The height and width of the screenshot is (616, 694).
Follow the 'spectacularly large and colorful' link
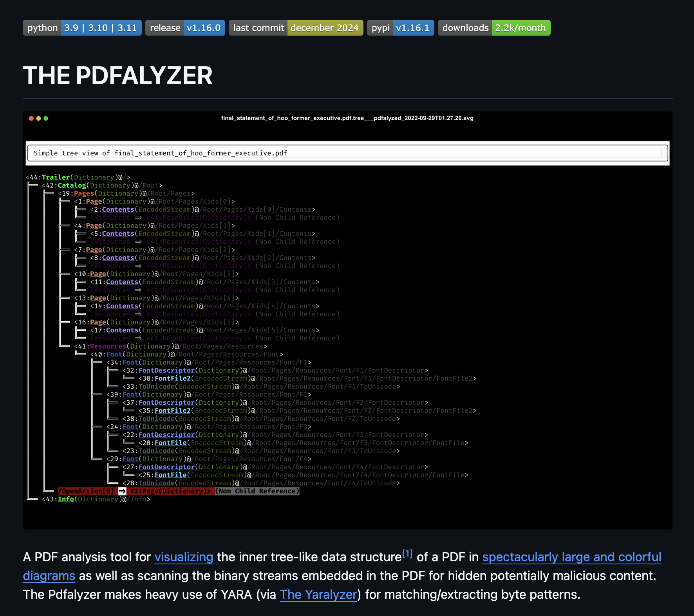572,557
